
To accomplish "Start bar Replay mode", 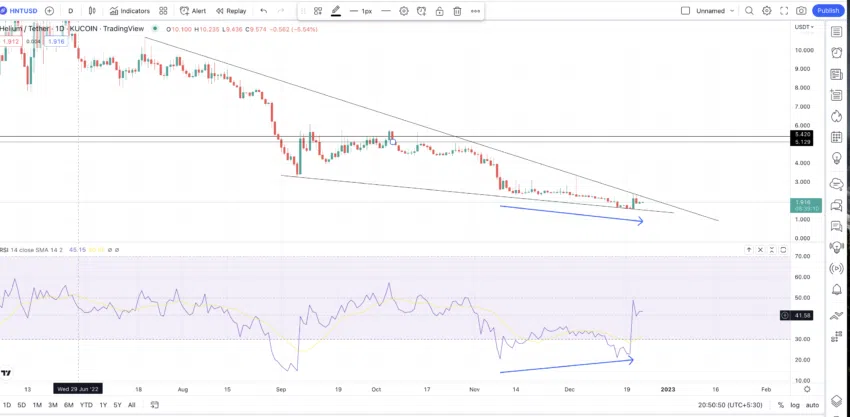I will click(x=231, y=11).
